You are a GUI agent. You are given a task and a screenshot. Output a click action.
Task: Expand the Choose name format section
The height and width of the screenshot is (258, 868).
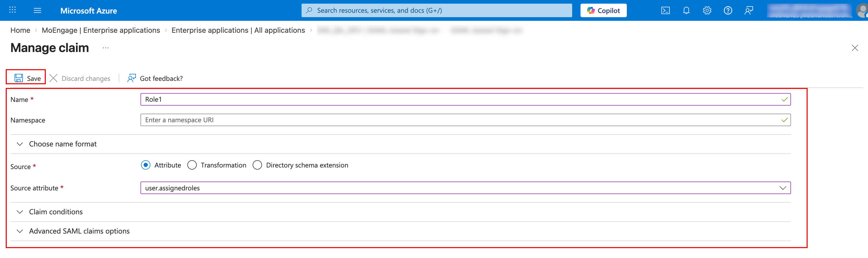[63, 144]
